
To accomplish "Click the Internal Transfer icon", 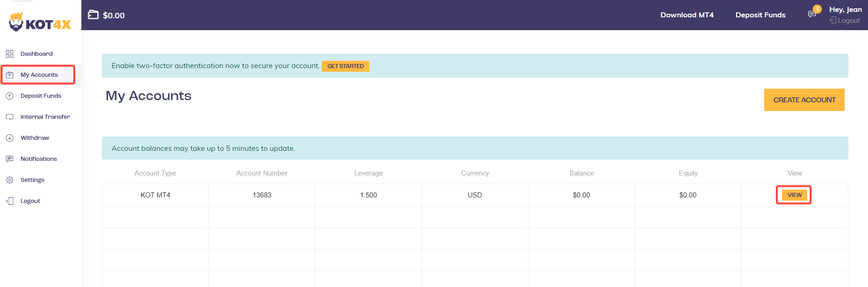I will 10,117.
